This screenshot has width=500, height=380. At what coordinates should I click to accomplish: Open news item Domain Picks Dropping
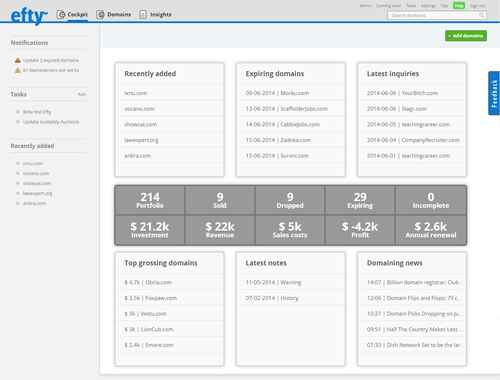415,314
